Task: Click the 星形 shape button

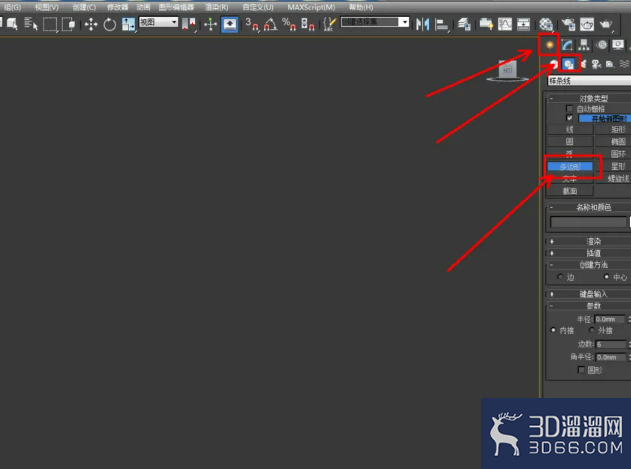Action: click(x=613, y=166)
